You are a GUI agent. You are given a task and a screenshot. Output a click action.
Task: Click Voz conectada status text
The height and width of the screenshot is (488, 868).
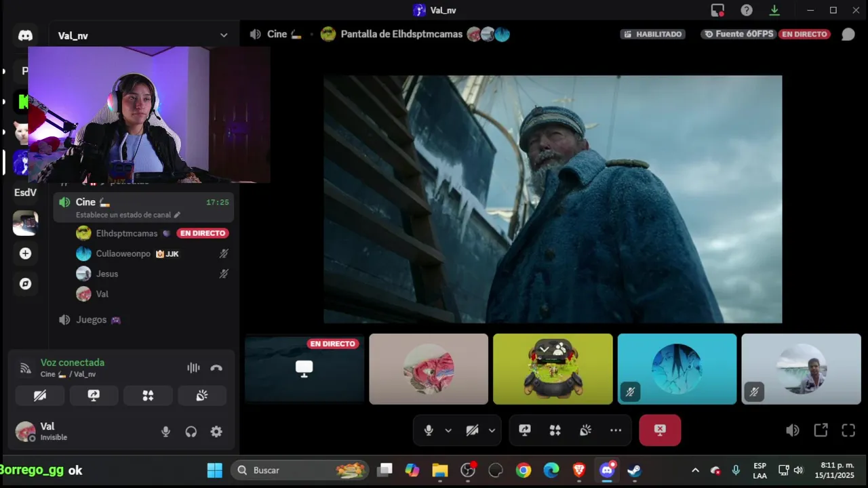[73, 363]
